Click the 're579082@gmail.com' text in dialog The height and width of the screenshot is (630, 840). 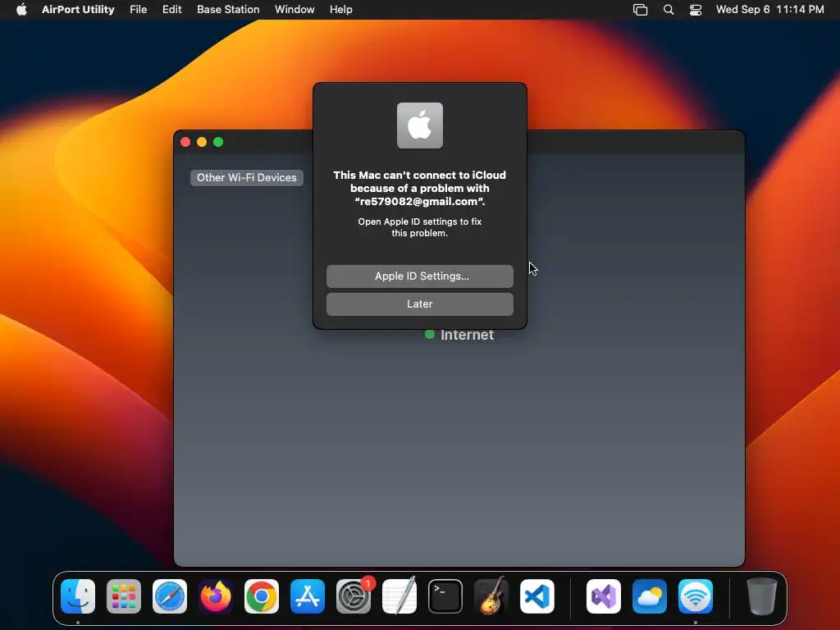click(x=418, y=202)
